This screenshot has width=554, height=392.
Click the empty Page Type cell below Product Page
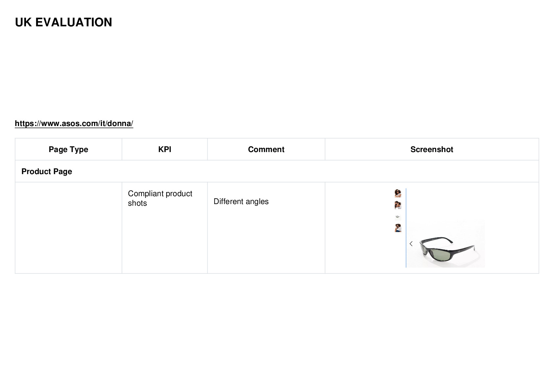[x=68, y=228]
